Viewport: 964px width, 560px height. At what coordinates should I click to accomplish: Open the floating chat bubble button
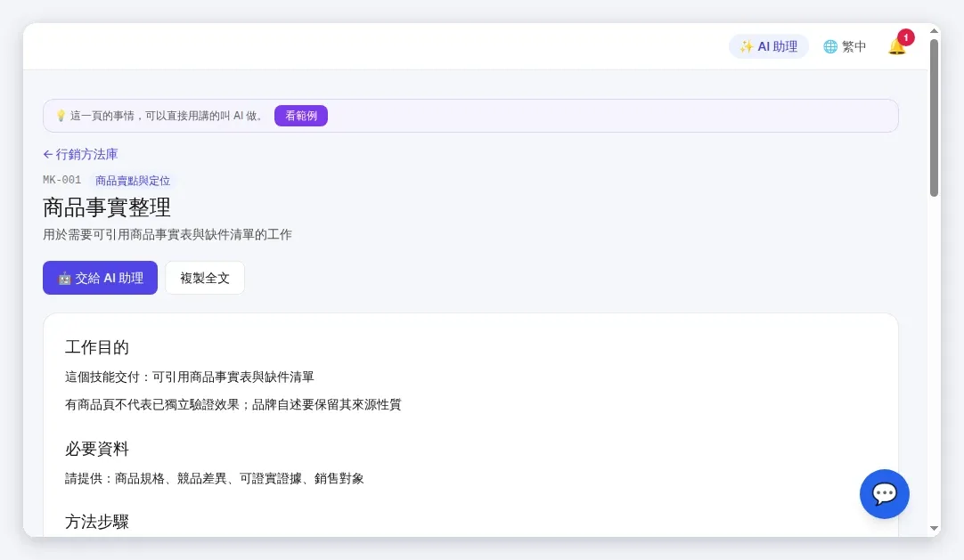[x=884, y=494]
